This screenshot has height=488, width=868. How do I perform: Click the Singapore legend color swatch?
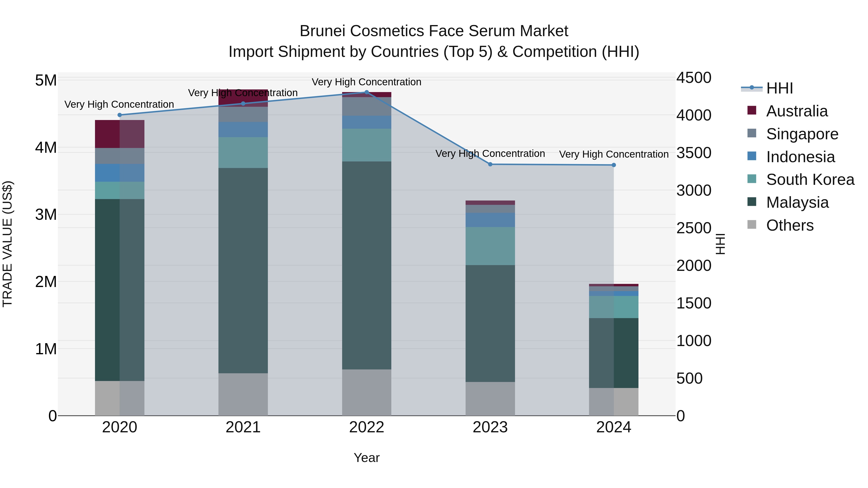click(x=752, y=133)
